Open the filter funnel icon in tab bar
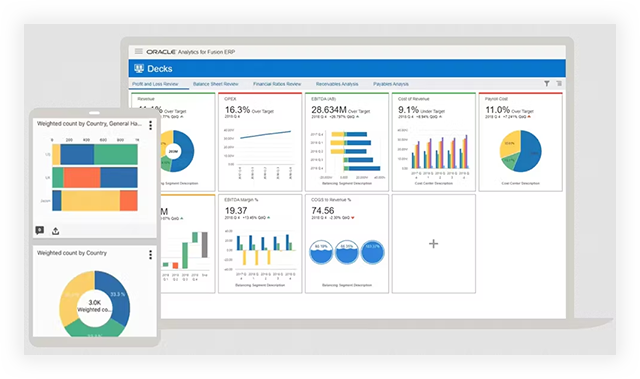640x379 pixels. (x=547, y=84)
